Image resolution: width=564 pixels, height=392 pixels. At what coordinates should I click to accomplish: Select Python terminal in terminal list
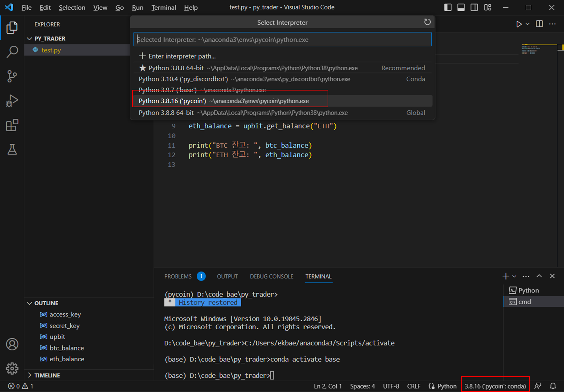533,290
